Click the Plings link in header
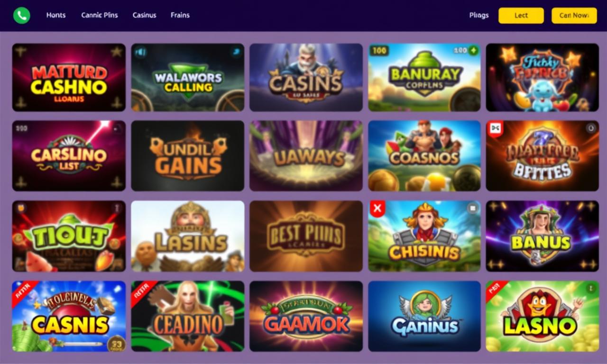This screenshot has width=607, height=364. tap(479, 15)
